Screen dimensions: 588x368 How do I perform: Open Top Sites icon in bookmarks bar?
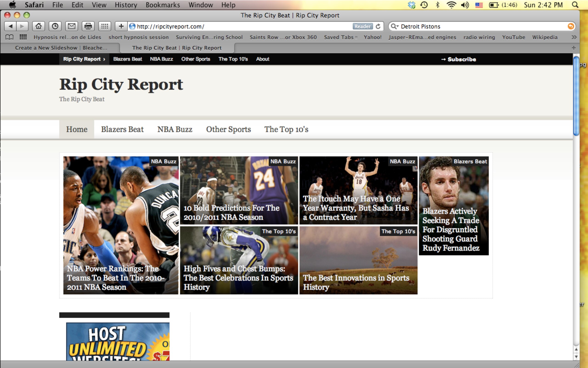23,37
